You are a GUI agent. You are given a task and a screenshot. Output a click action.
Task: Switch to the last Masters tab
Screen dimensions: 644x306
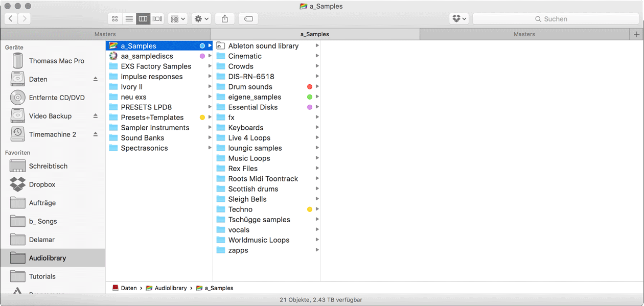click(x=524, y=34)
